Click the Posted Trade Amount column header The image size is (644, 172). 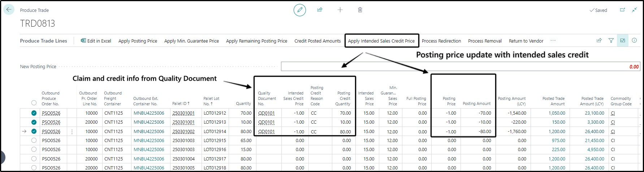click(x=553, y=101)
